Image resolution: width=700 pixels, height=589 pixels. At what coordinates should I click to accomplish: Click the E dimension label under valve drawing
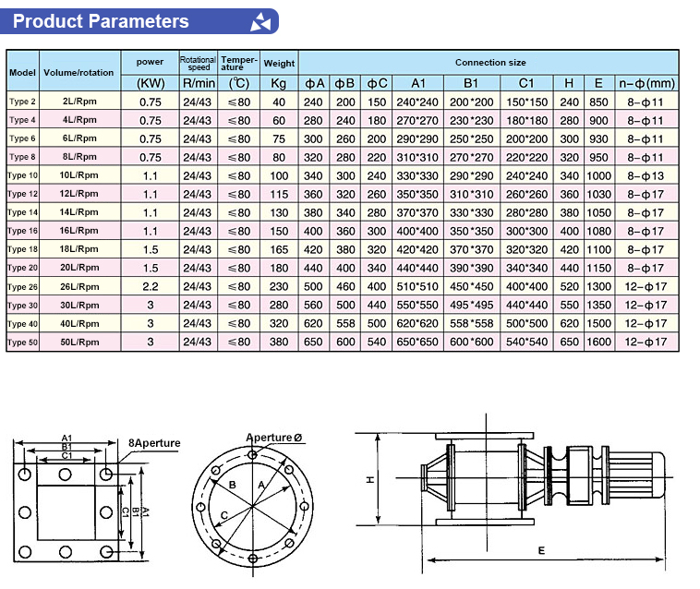click(x=541, y=550)
